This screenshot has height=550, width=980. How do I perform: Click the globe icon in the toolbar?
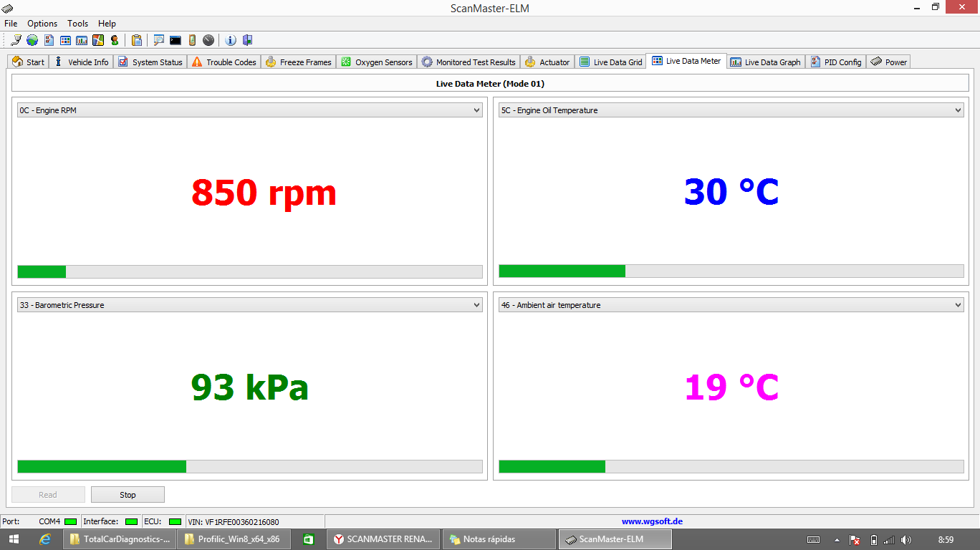[x=32, y=40]
